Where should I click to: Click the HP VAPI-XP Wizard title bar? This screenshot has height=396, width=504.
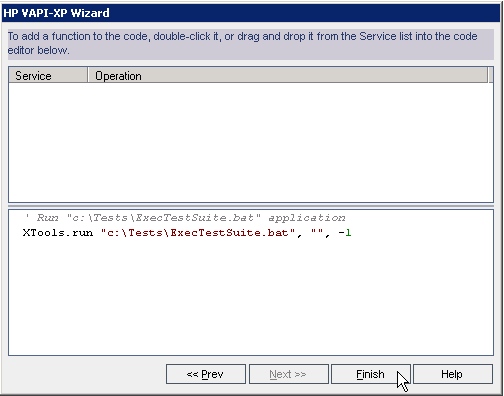coord(252,13)
